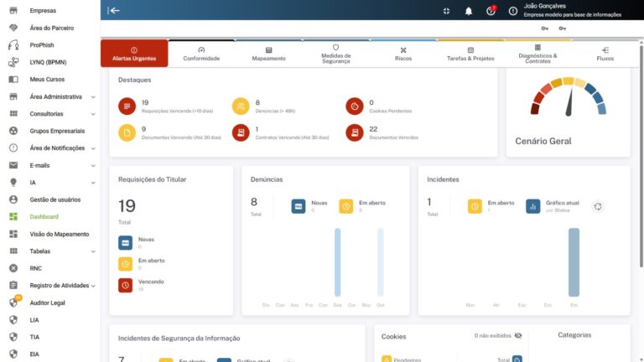Switch to the Conformidade tab
Image resolution: width=644 pixels, height=362 pixels.
pyautogui.click(x=201, y=54)
